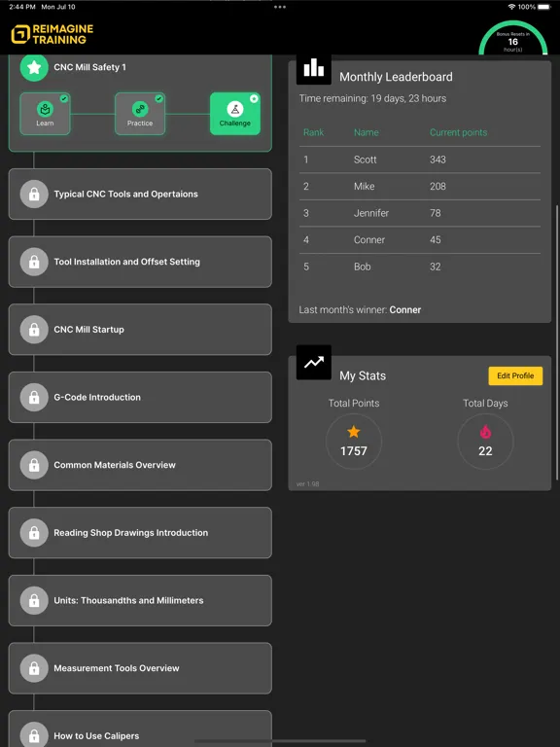Click the right-side vertical scrollbar
560x747 pixels.
coord(557,342)
